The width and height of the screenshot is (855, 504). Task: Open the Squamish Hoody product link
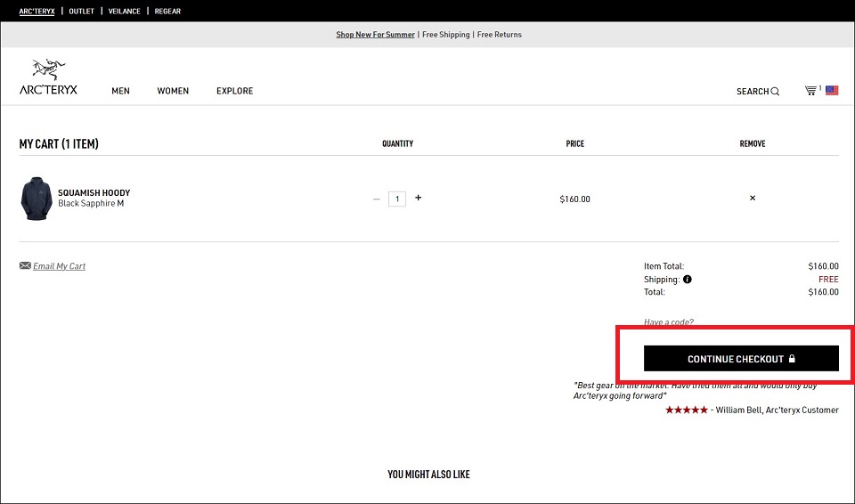pyautogui.click(x=94, y=192)
